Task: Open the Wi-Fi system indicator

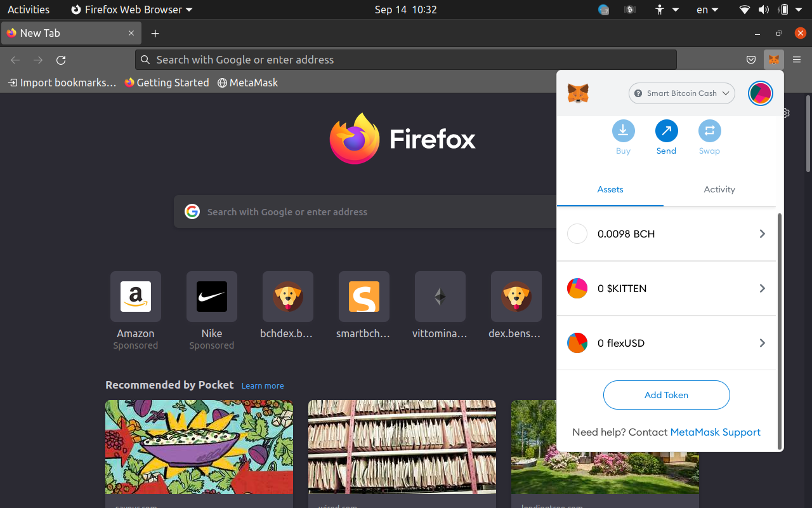Action: point(745,10)
